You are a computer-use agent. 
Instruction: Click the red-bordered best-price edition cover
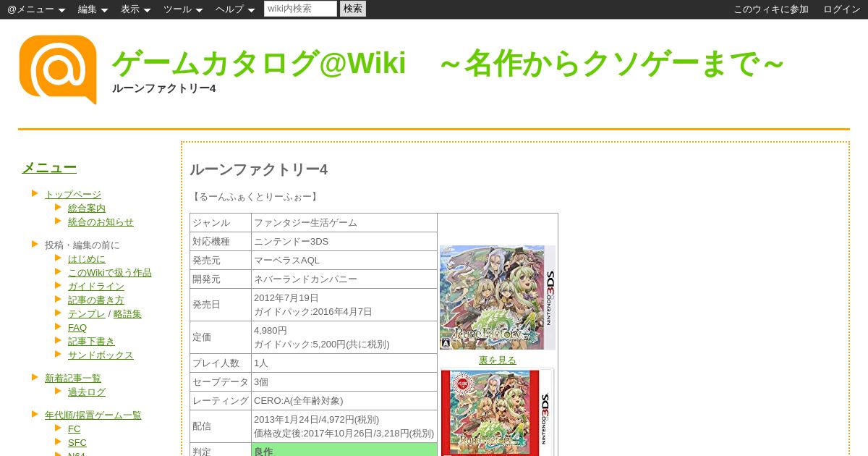[498, 412]
